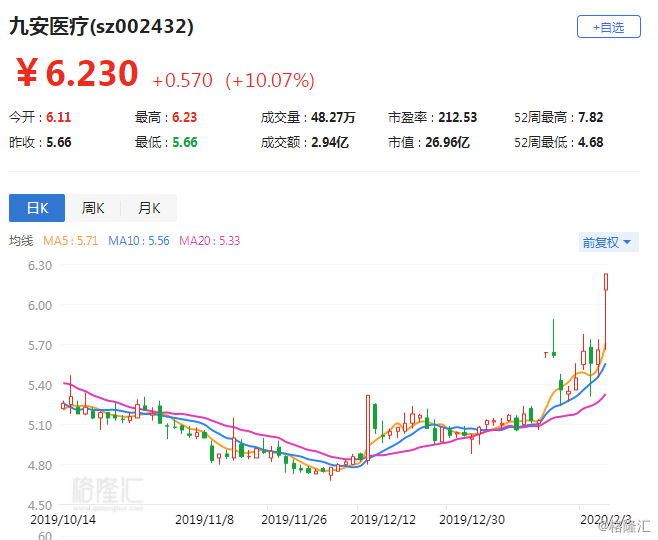Click the y-axis price label 5.40
This screenshot has width=658, height=540.
pos(40,385)
